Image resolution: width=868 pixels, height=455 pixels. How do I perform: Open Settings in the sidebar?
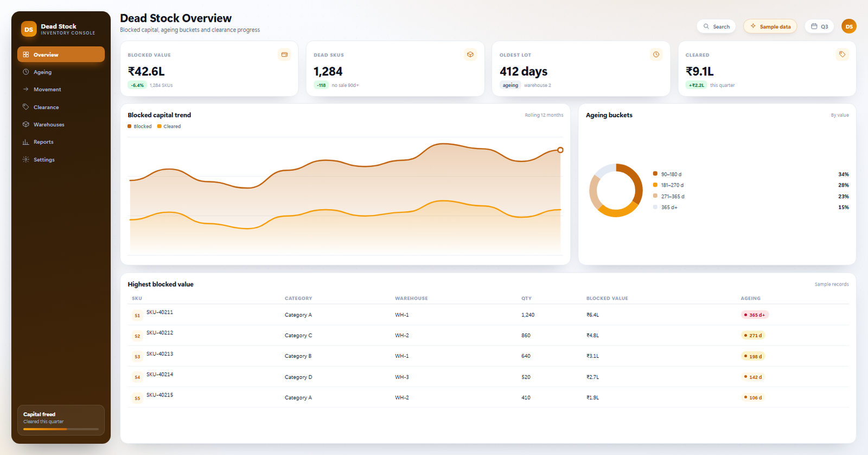[61, 160]
